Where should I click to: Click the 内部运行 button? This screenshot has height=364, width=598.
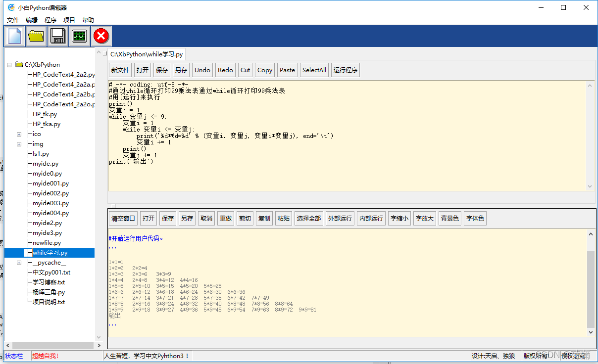click(371, 218)
